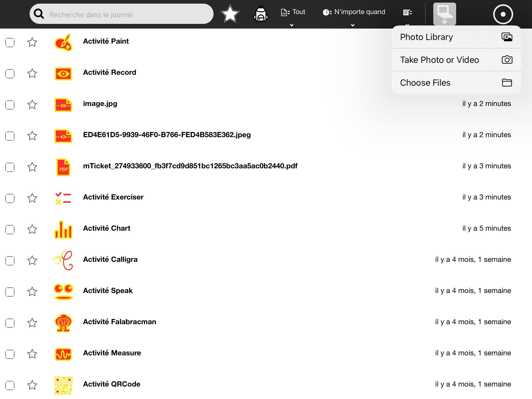The width and height of the screenshot is (532, 399).
Task: Open the Activité Paint icon
Action: pos(63,42)
